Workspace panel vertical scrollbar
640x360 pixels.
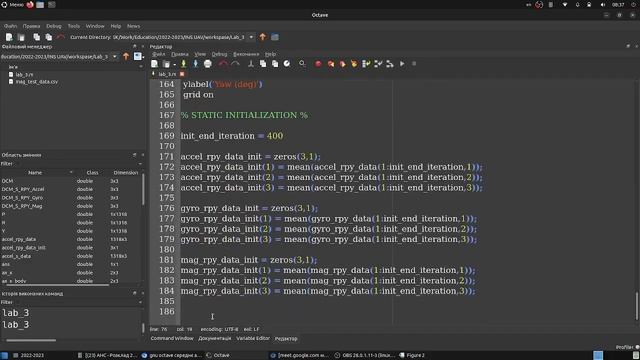[x=143, y=190]
